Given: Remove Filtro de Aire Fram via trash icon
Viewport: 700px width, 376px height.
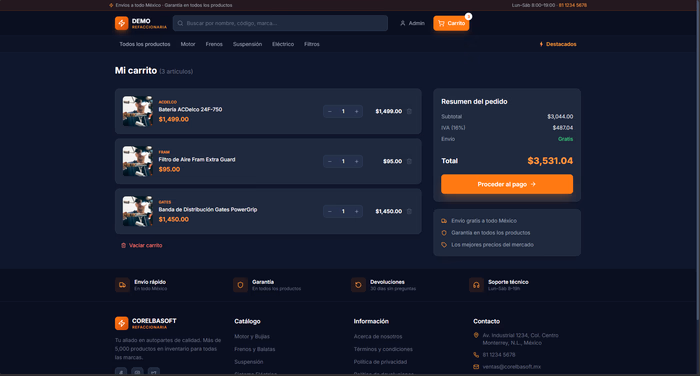Looking at the screenshot, I should (x=409, y=161).
